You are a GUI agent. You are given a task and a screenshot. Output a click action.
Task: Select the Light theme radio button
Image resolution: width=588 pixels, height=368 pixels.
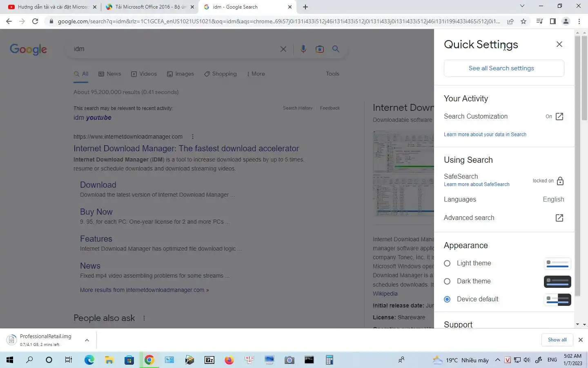(447, 263)
